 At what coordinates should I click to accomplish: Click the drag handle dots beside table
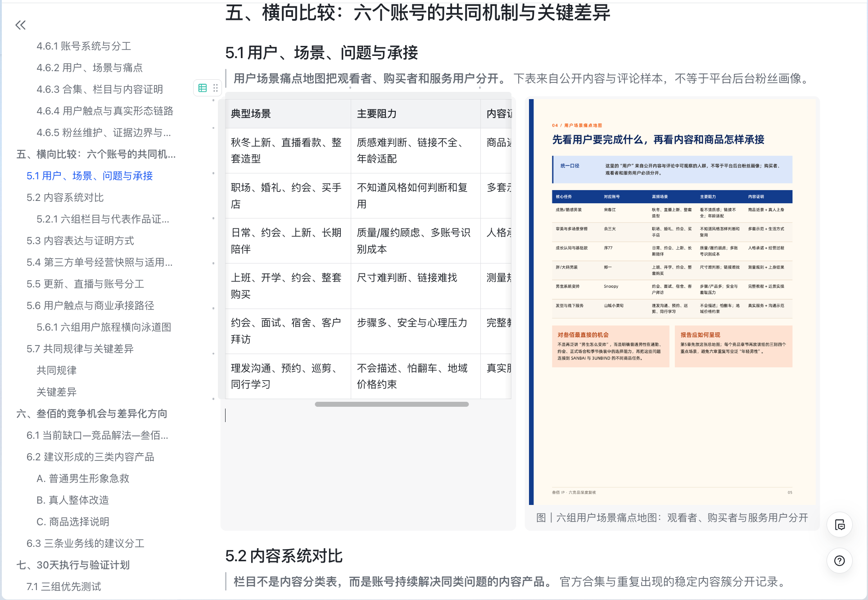[215, 88]
